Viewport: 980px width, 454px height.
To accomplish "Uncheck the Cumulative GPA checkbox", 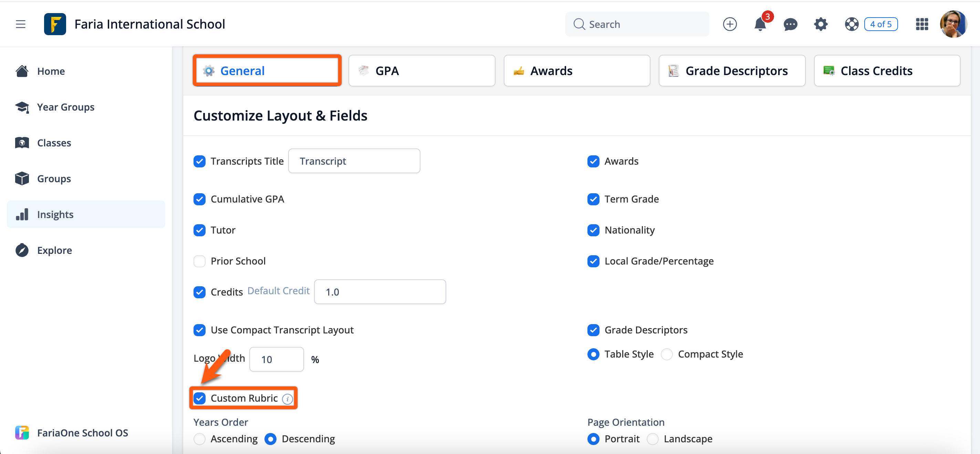I will point(199,199).
